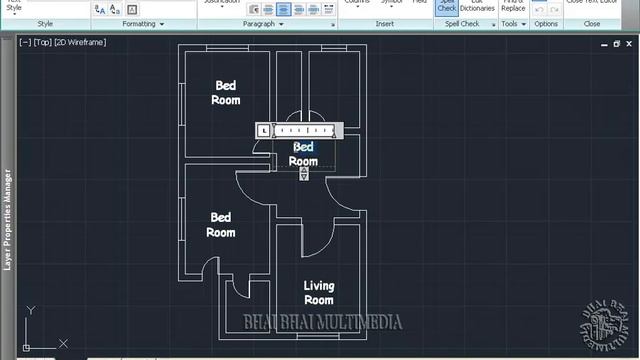Click the Redo icon in Options
This screenshot has height=360, width=640.
click(554, 9)
